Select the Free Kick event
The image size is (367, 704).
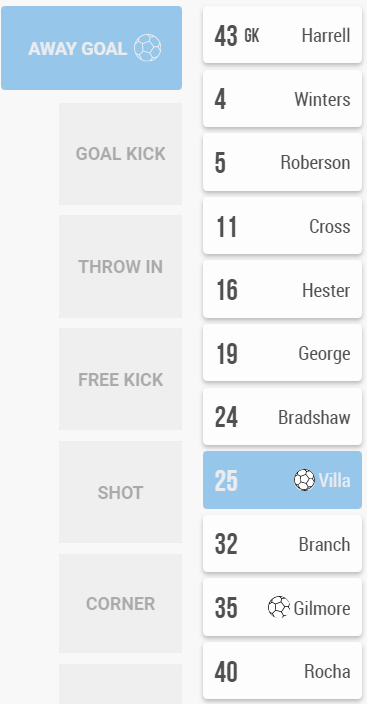click(x=120, y=379)
